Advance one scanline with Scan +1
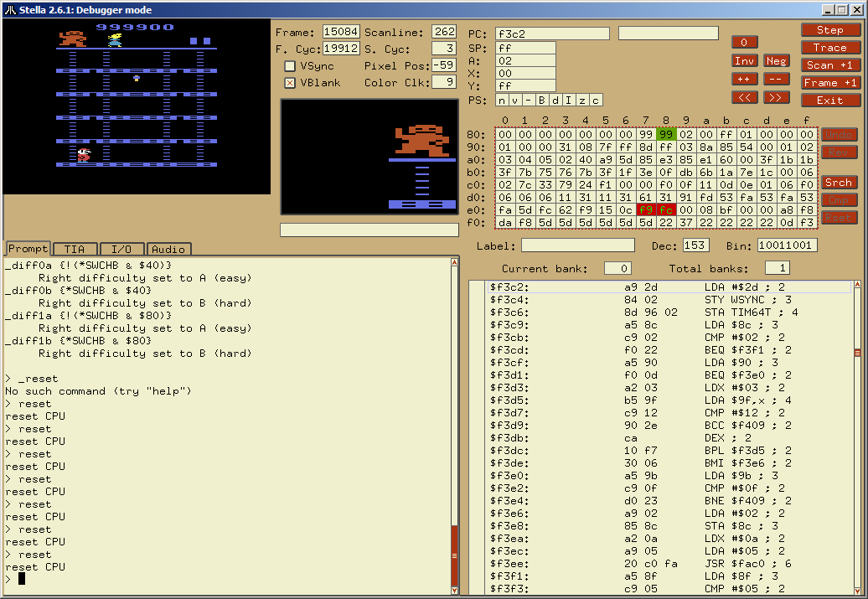868x599 pixels. coord(830,65)
